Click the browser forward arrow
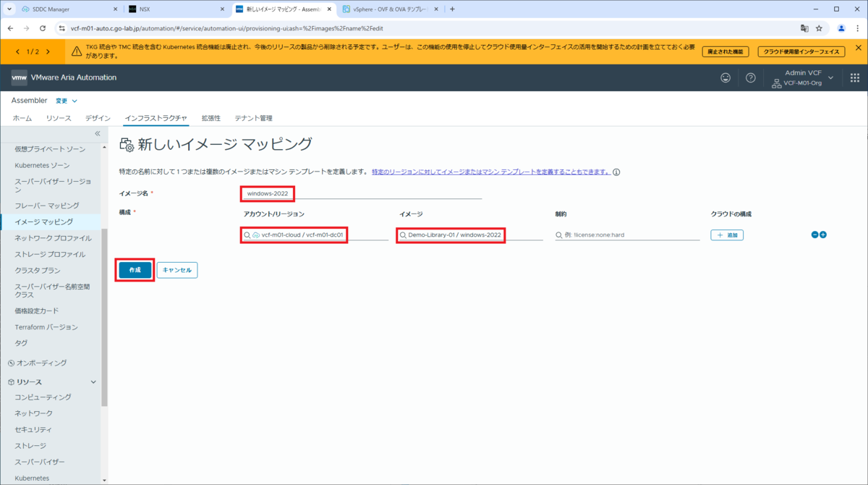 click(x=27, y=28)
